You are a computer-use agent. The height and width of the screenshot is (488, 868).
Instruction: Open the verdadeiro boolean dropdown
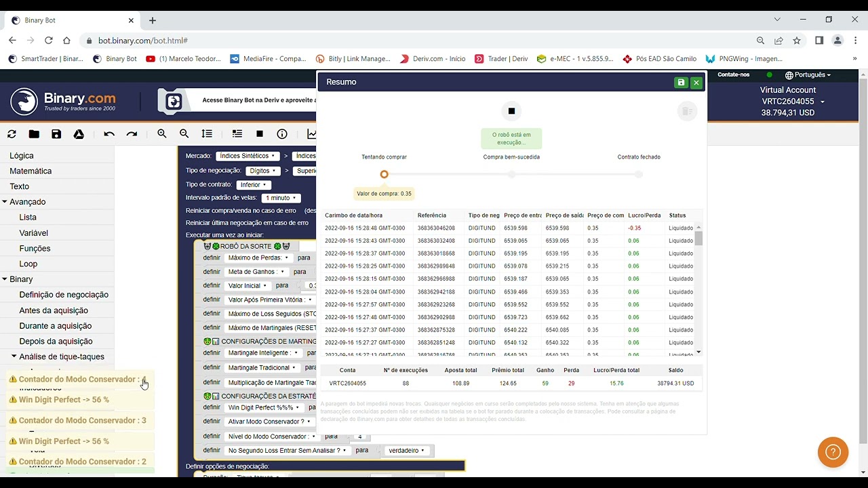(407, 451)
